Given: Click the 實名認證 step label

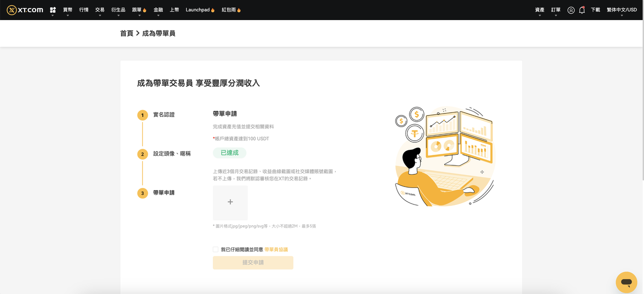Looking at the screenshot, I should click(x=164, y=115).
